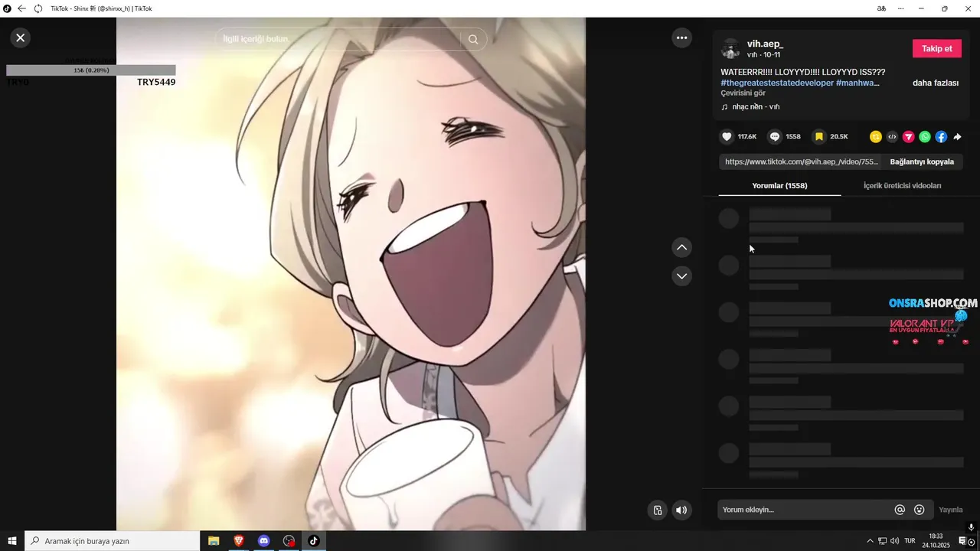Click the network icon in tray

coord(882,541)
